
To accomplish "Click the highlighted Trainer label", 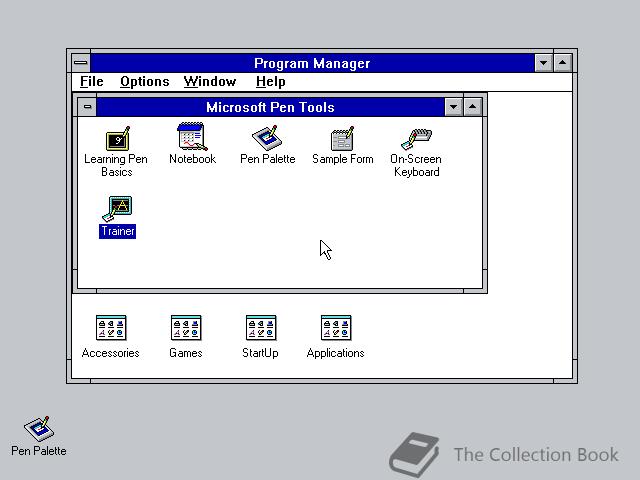I will (118, 231).
